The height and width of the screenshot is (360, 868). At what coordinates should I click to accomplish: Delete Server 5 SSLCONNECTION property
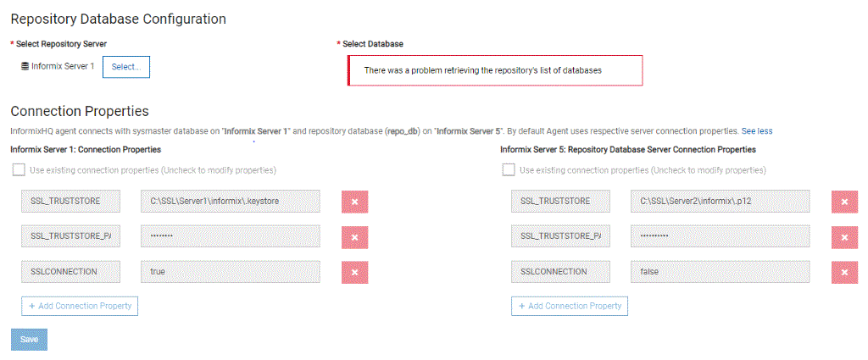coord(844,272)
